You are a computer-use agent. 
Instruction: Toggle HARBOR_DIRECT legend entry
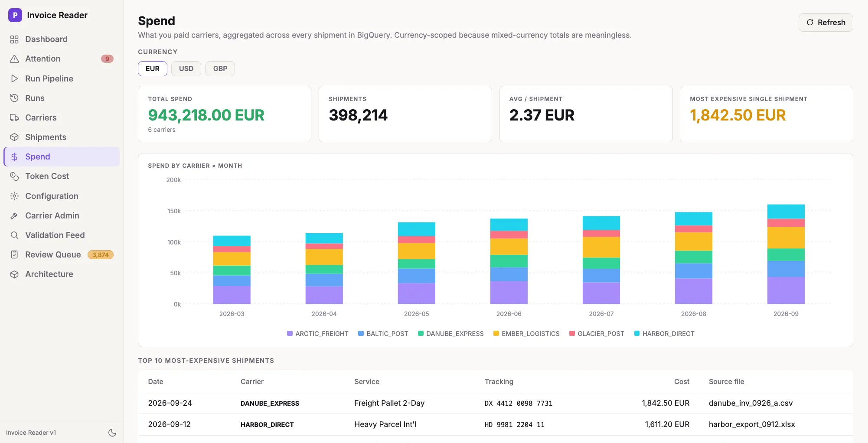click(x=664, y=334)
